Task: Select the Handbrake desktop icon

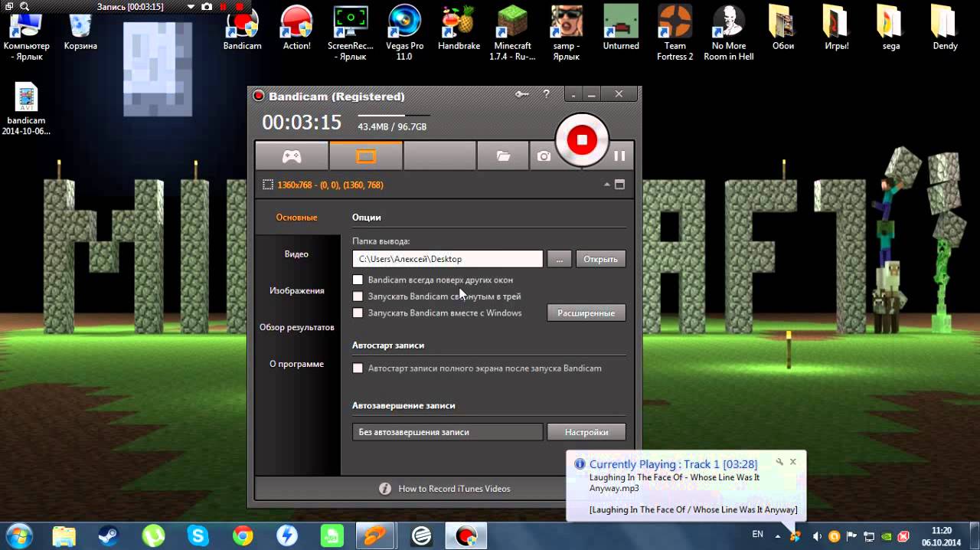Action: tap(459, 29)
